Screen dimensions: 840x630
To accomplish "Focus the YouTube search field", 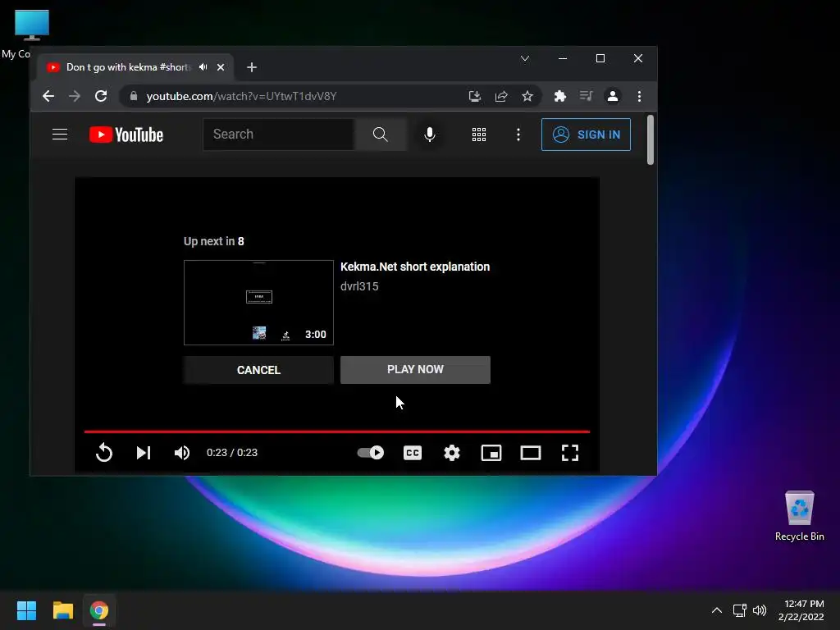I will tap(279, 135).
